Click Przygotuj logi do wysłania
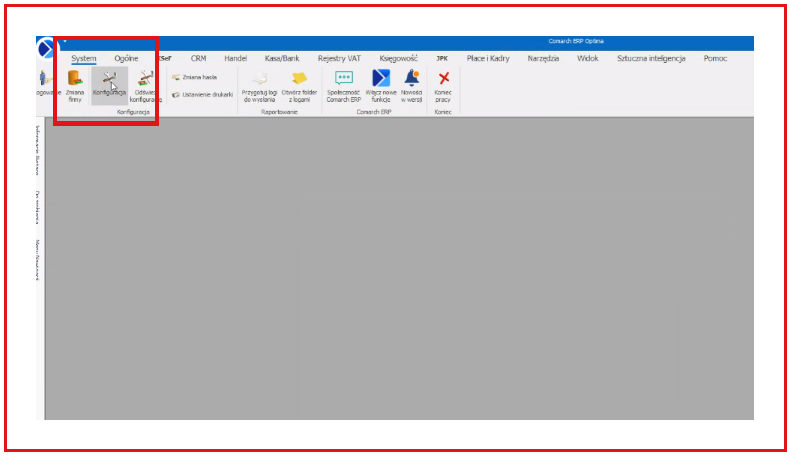Image resolution: width=790 pixels, height=456 pixels. (259, 86)
